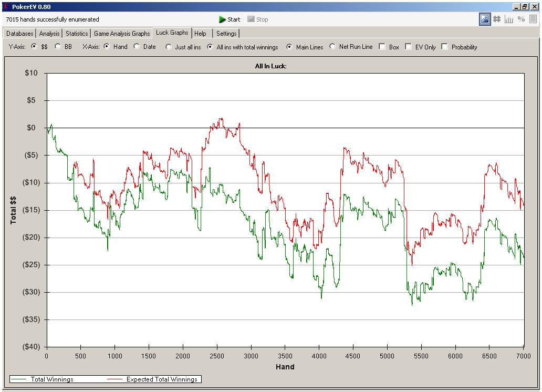Enable the Box checkbox
Screen dimensions: 542x392
tap(382, 47)
